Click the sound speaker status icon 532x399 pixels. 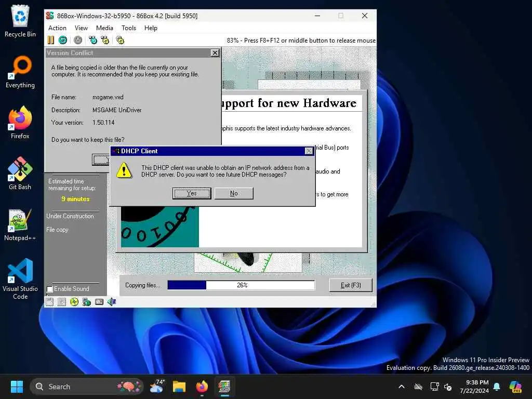pyautogui.click(x=112, y=302)
